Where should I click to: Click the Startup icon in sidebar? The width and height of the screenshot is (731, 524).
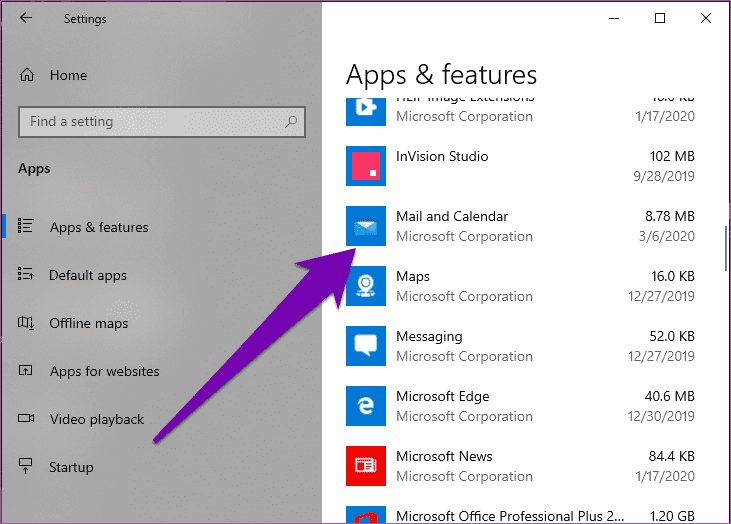click(x=25, y=466)
